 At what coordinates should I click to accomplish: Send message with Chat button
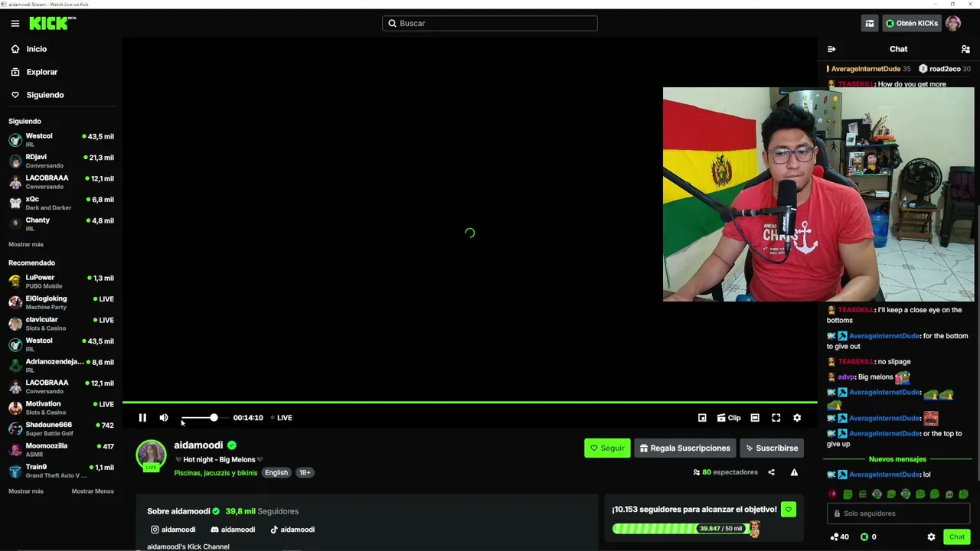pos(957,537)
